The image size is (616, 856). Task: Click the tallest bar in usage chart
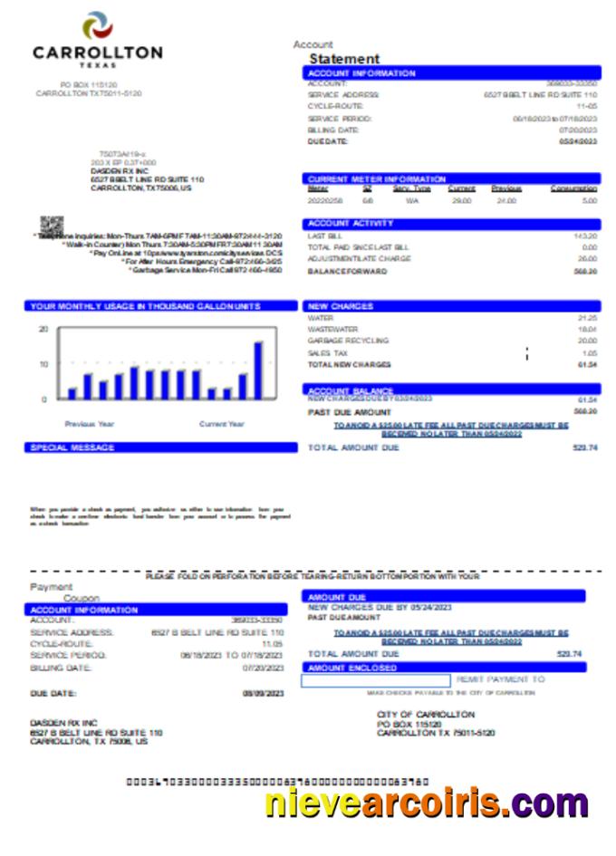click(x=258, y=370)
